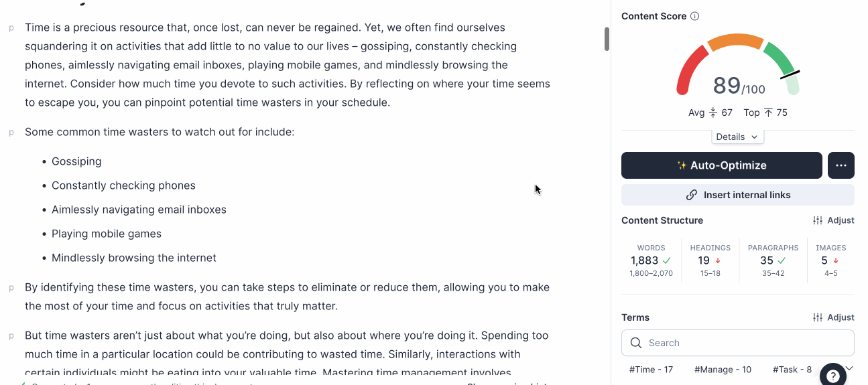Select the #Manage - 10 term tag
868x385 pixels.
pyautogui.click(x=723, y=370)
